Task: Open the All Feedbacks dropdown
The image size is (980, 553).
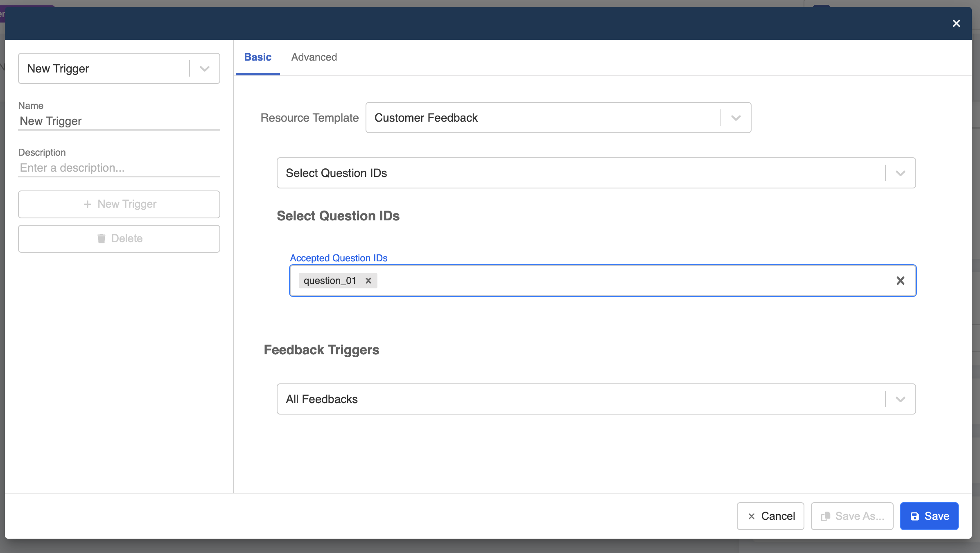Action: [x=900, y=399]
